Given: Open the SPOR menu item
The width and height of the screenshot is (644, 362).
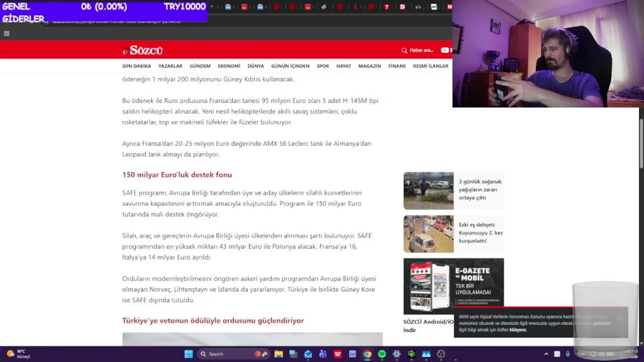Looking at the screenshot, I should (323, 66).
